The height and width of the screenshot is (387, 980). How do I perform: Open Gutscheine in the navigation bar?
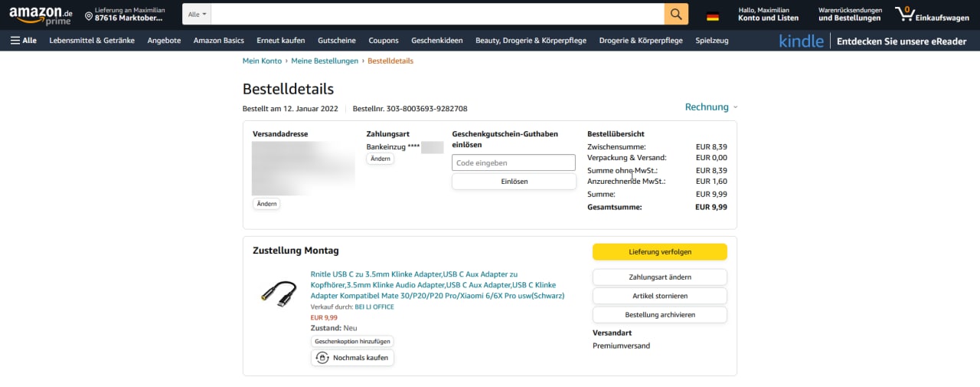point(337,41)
